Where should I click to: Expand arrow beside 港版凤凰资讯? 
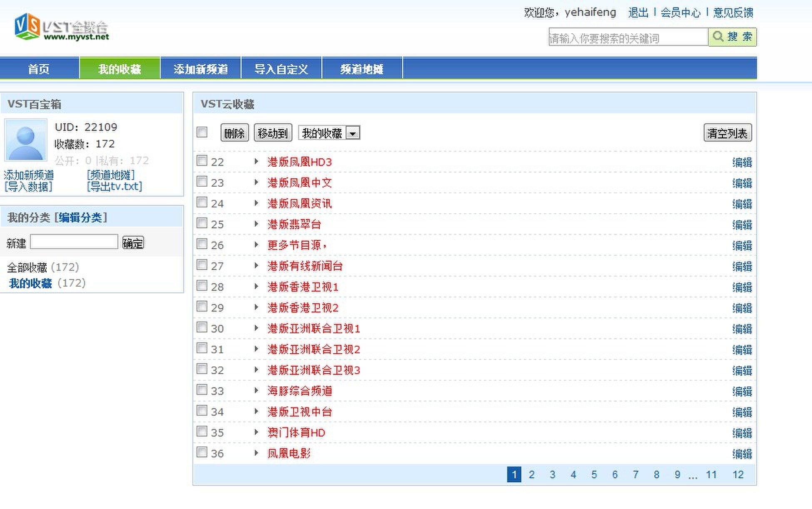[x=257, y=203]
